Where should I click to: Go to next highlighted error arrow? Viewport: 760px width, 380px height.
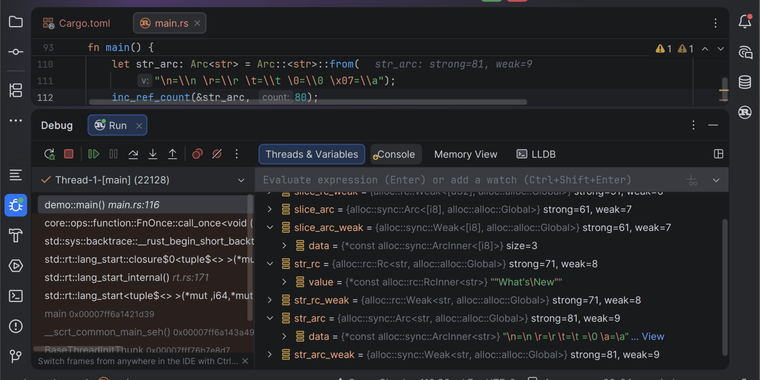pos(721,49)
